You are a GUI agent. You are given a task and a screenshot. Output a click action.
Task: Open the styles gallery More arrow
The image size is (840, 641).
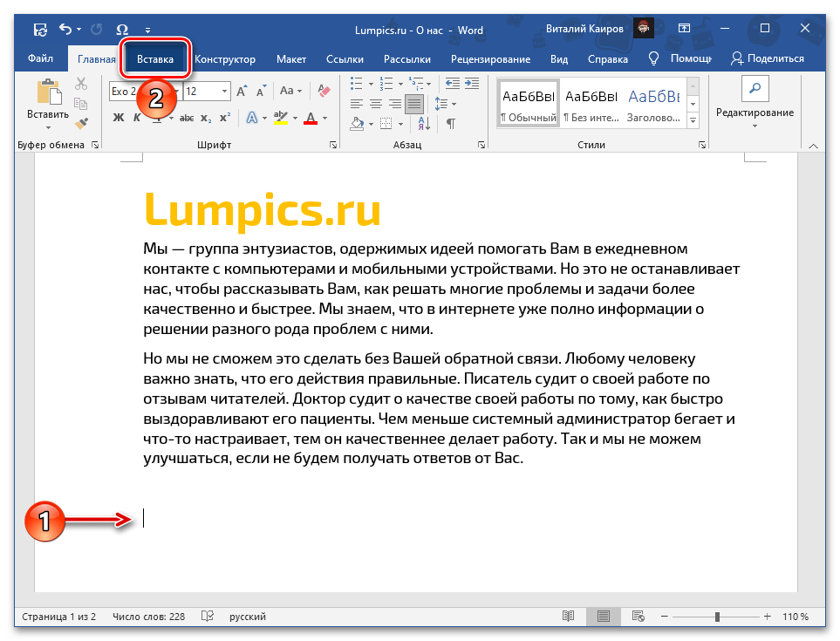click(x=692, y=119)
